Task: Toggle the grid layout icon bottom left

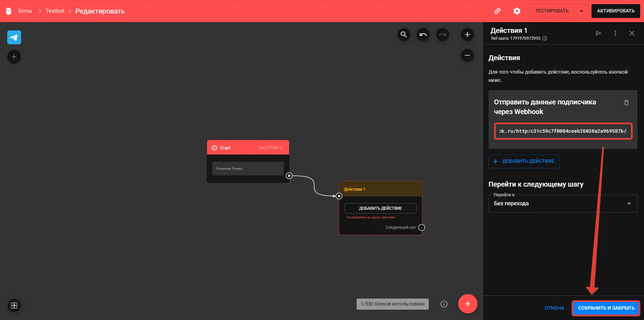Action: pyautogui.click(x=14, y=305)
